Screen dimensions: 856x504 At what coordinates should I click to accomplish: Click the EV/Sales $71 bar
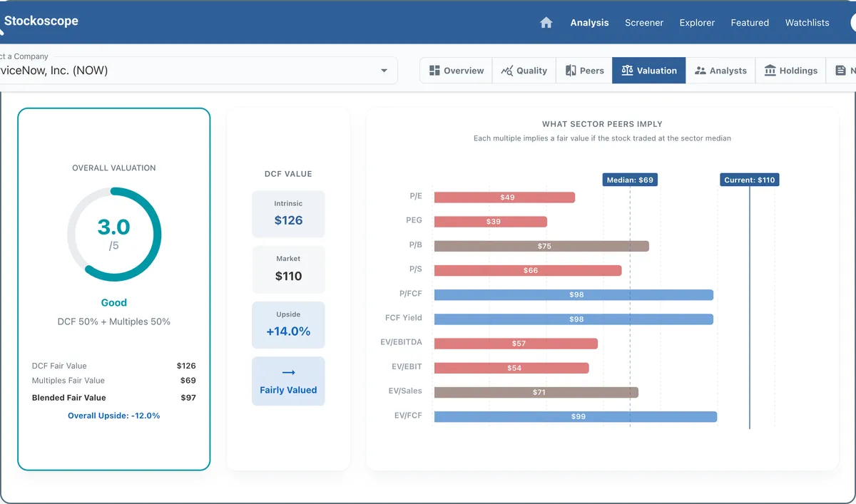[x=536, y=392]
